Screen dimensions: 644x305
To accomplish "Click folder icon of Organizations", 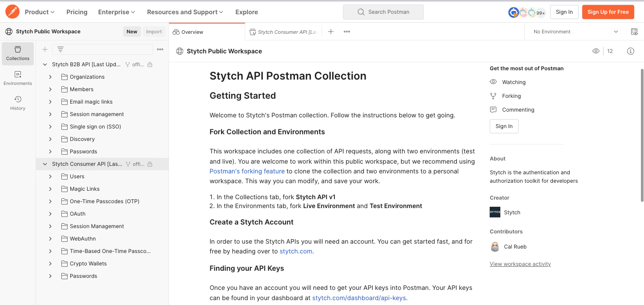I will pos(64,77).
